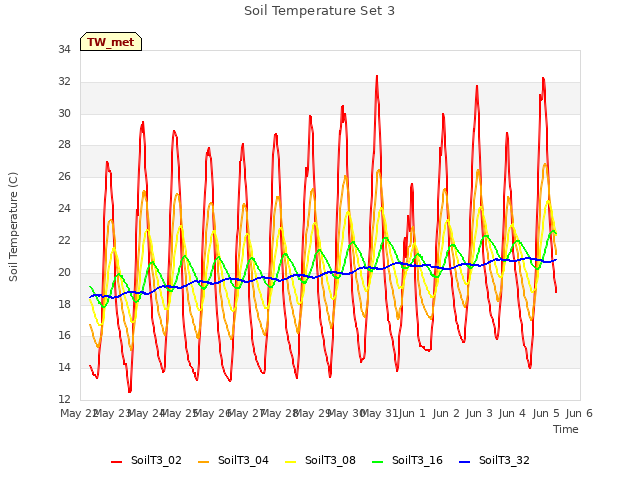Click the Jun 1 x-axis date label

click(x=412, y=413)
